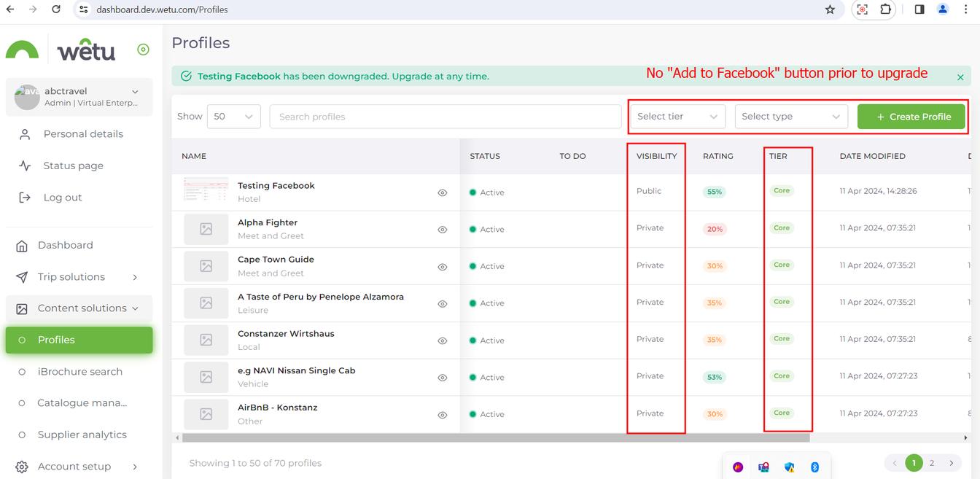
Task: Toggle eye icon for Cape Town Guide
Action: coord(442,267)
